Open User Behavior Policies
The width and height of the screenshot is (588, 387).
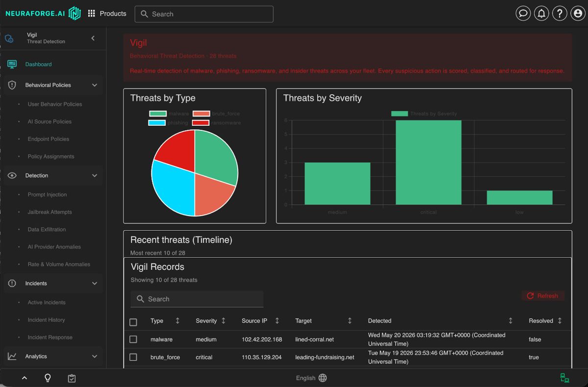pos(55,104)
